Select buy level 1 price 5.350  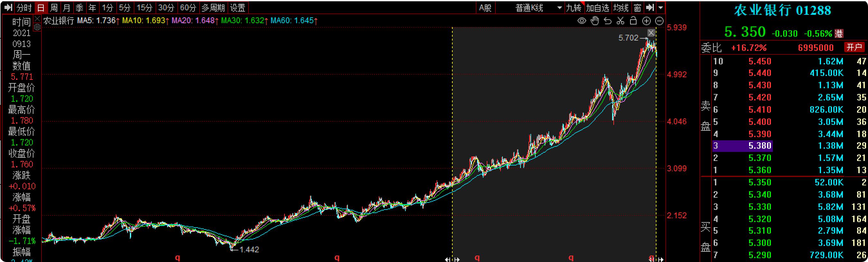(x=760, y=182)
